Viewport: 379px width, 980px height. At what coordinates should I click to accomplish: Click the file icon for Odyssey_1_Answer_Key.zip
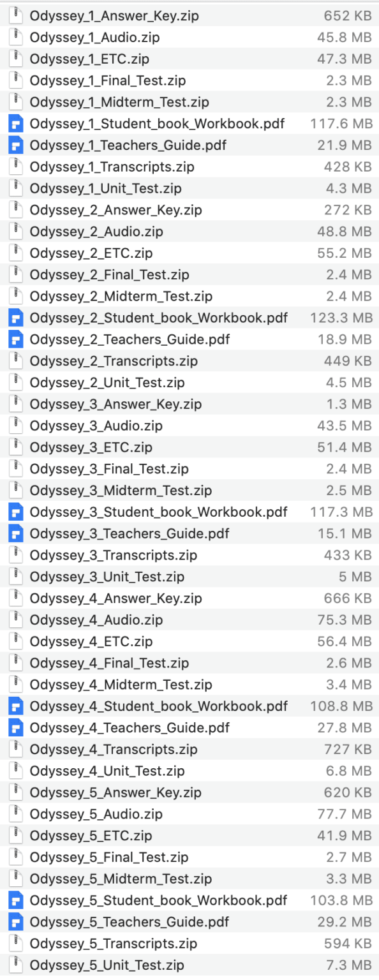(15, 15)
